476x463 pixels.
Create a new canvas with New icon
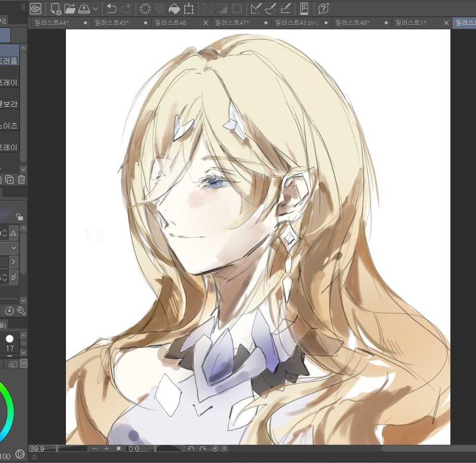point(55,9)
